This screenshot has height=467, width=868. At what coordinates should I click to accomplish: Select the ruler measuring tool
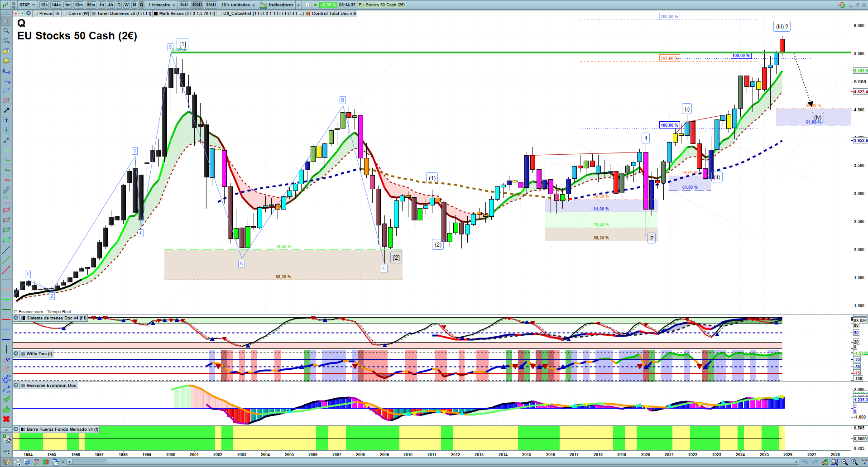click(x=6, y=190)
